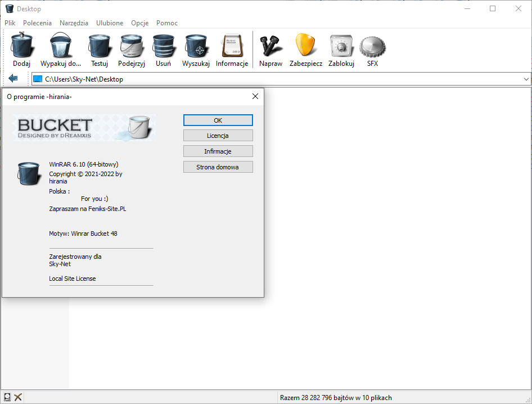The width and height of the screenshot is (532, 404).
Task: Minimize the Desktop WinRAR window
Action: pyautogui.click(x=467, y=9)
